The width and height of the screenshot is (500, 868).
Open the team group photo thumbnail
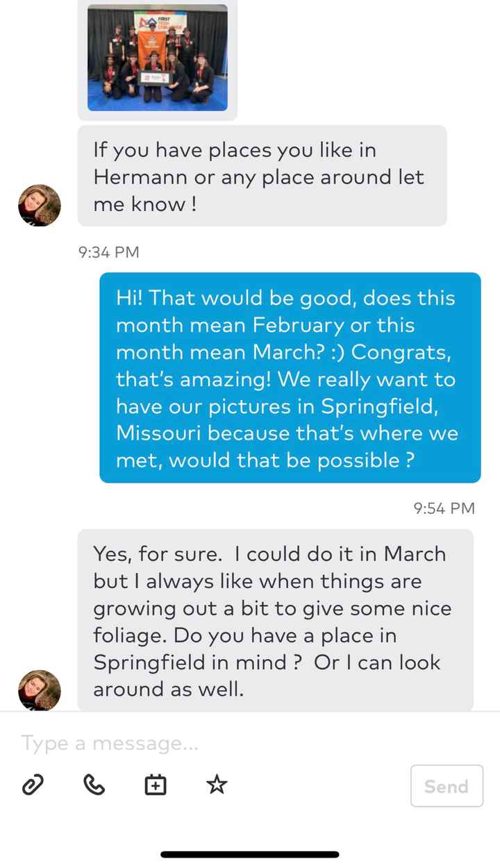(x=157, y=58)
